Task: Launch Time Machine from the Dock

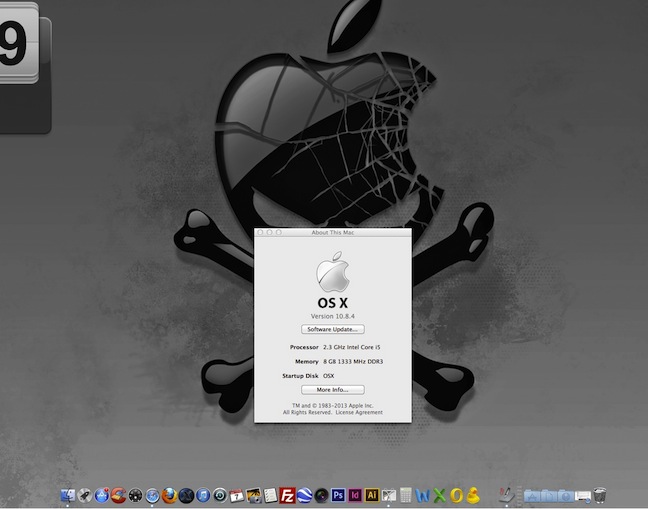Action: pyautogui.click(x=220, y=495)
